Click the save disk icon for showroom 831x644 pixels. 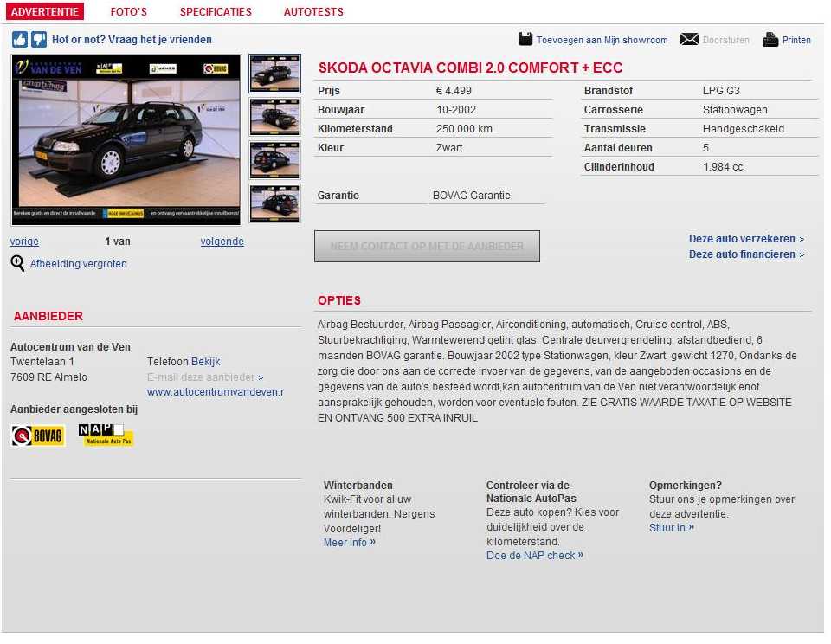[x=525, y=39]
